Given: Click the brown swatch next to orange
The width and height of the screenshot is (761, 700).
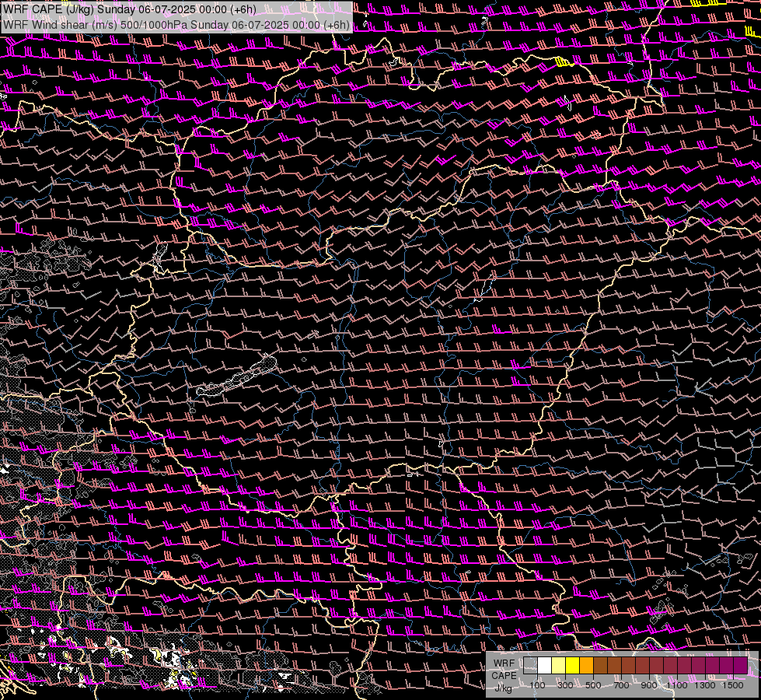Looking at the screenshot, I should tap(600, 665).
